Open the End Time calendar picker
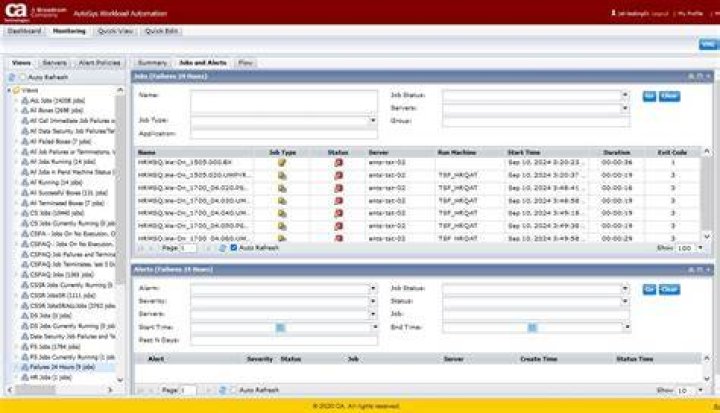Viewport: 720px width, 413px height. point(532,327)
